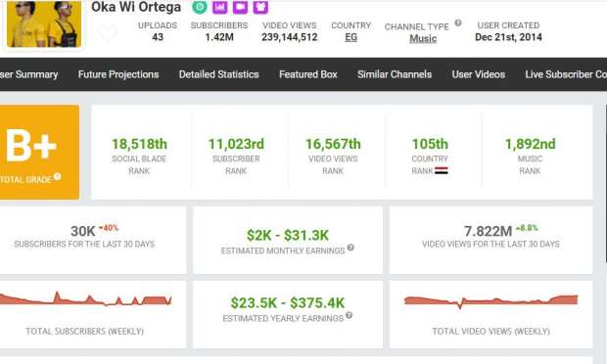The height and width of the screenshot is (364, 607).
Task: Open the User Summary tab
Action: pyautogui.click(x=29, y=74)
